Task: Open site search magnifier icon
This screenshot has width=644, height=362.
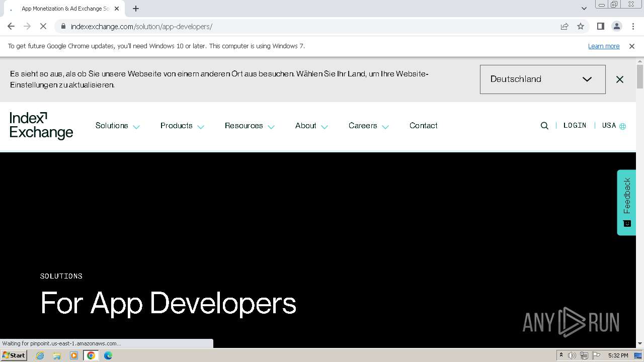Action: click(x=544, y=126)
